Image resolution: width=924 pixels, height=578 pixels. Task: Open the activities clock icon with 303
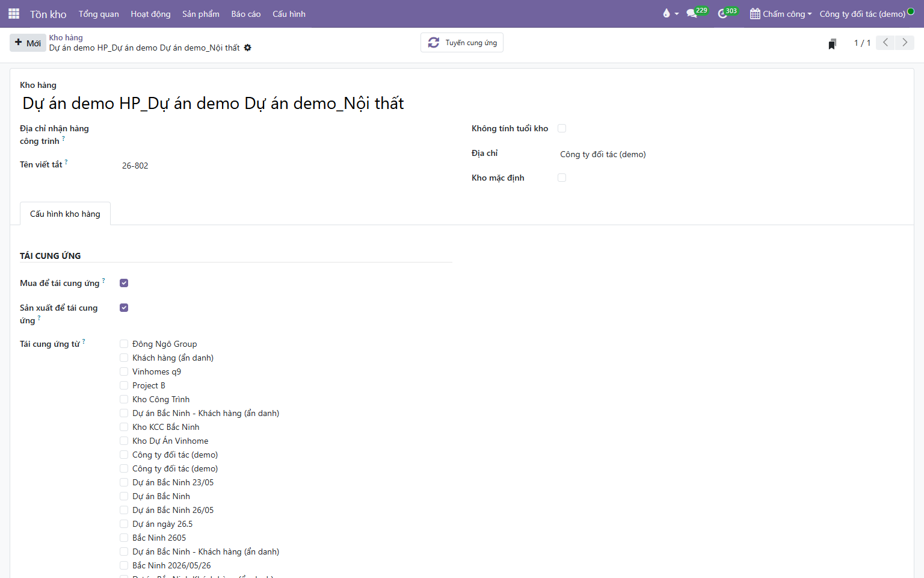(x=722, y=13)
